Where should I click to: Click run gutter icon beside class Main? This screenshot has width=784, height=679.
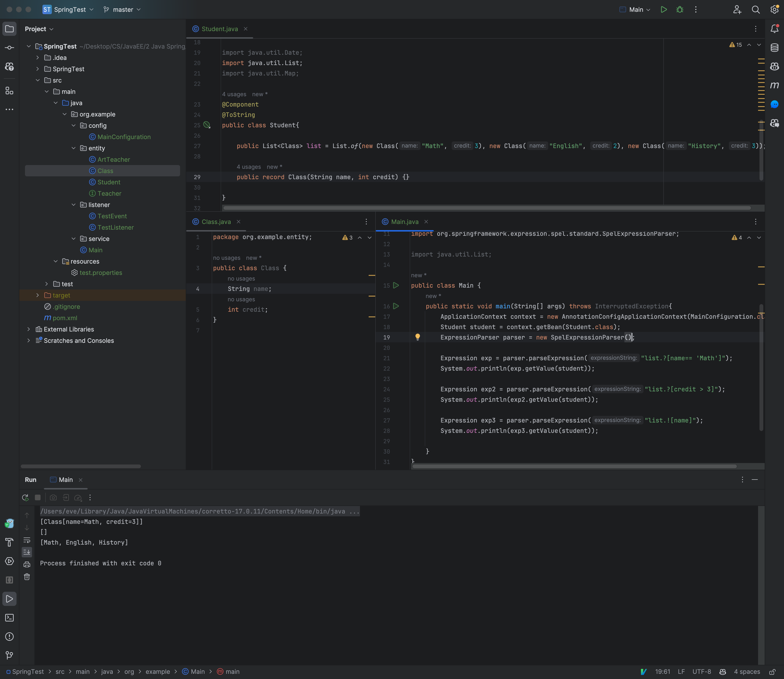pos(396,285)
